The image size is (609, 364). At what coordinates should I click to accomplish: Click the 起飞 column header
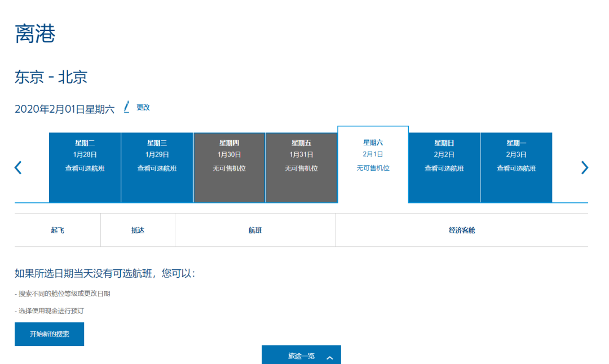[58, 230]
